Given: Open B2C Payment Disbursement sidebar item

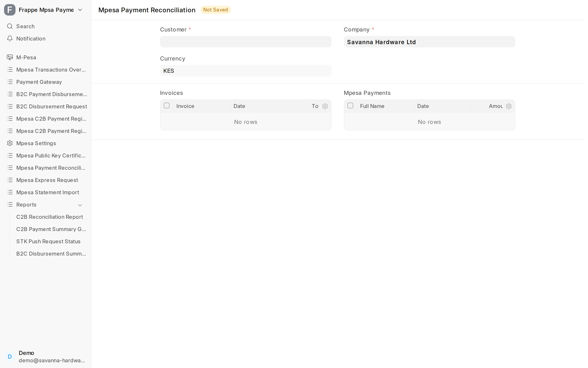Looking at the screenshot, I should (46, 94).
